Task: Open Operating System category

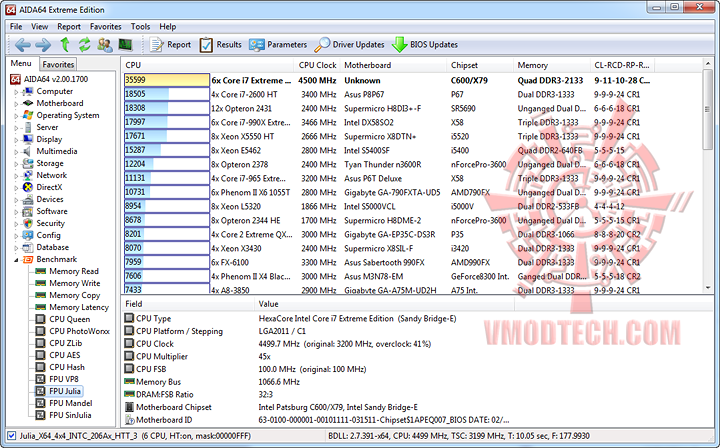Action: click(68, 115)
